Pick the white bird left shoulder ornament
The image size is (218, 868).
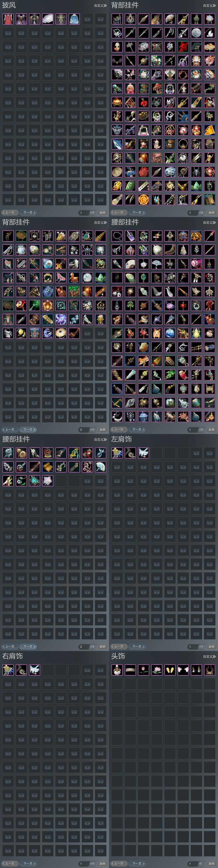click(143, 453)
